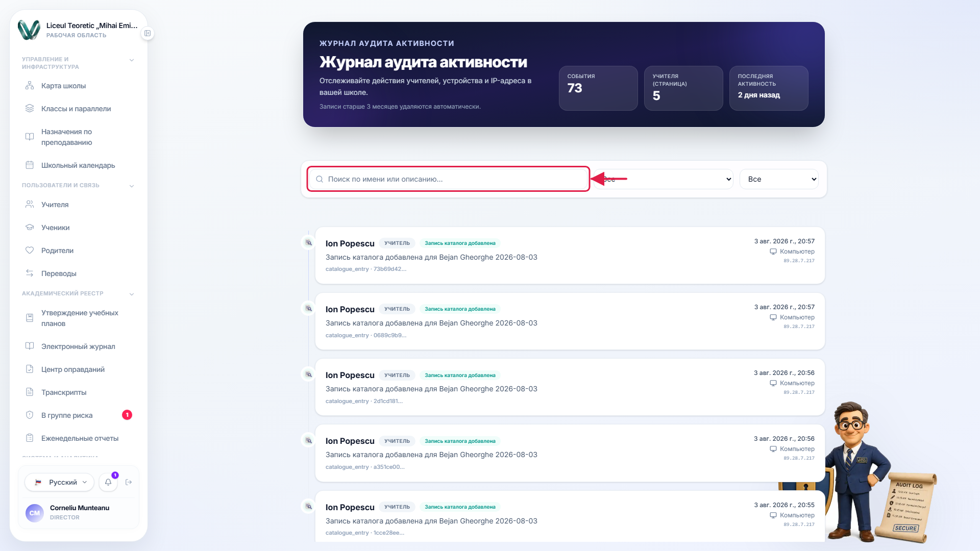The width and height of the screenshot is (980, 551).
Task: Click the События 73 stat card
Action: [598, 88]
